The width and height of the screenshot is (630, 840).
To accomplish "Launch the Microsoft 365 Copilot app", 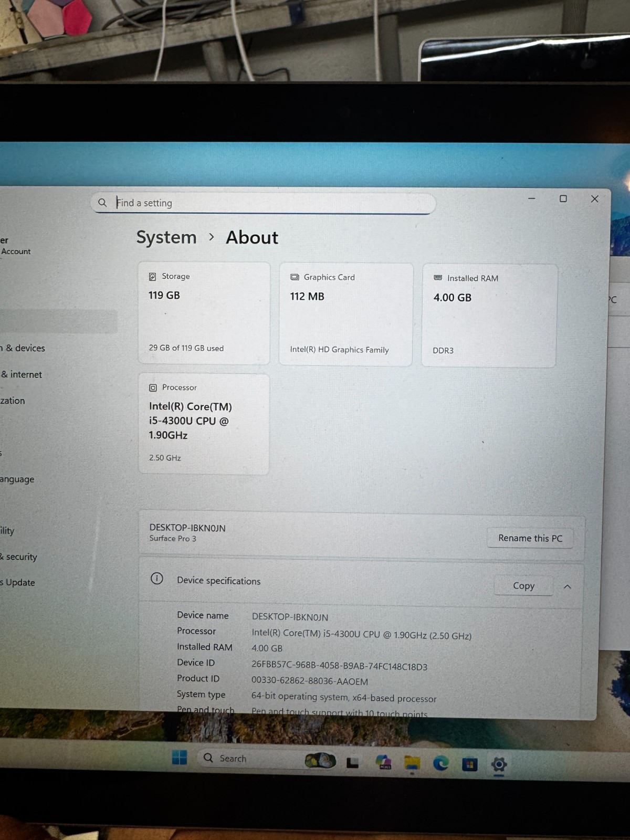I will [384, 762].
